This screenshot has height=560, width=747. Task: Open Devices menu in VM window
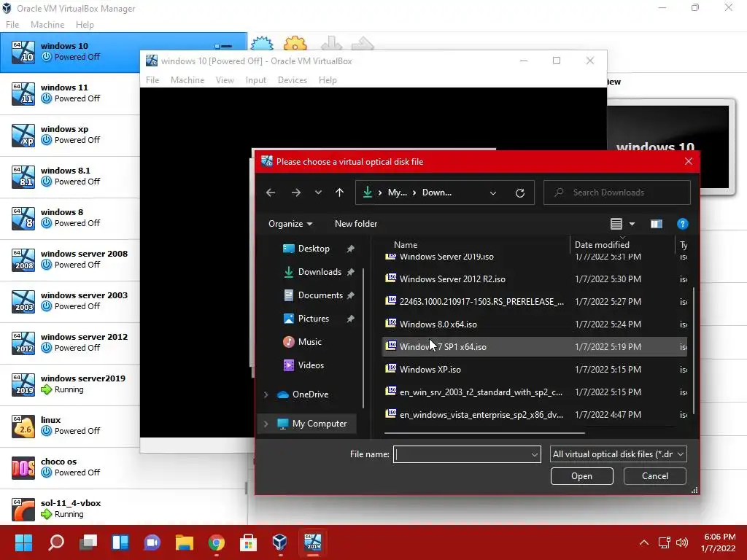point(292,80)
